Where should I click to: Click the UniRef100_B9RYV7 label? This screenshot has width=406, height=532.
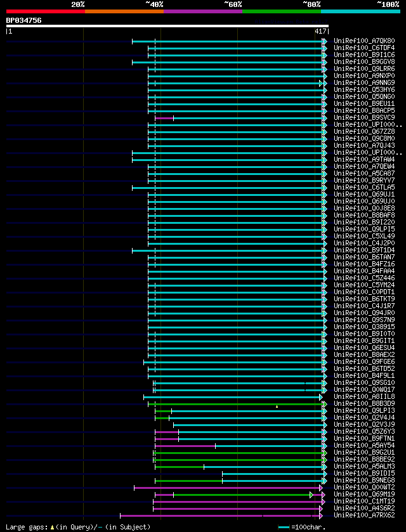pos(364,181)
